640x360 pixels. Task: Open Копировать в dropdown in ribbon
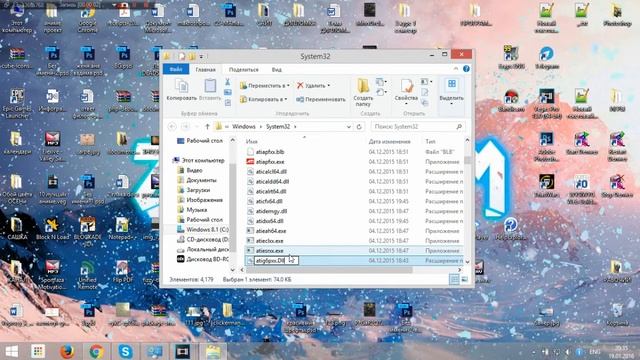pyautogui.click(x=263, y=99)
